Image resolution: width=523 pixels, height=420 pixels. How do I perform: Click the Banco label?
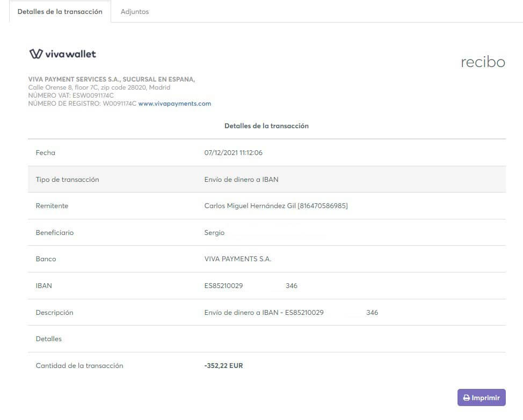pos(46,259)
